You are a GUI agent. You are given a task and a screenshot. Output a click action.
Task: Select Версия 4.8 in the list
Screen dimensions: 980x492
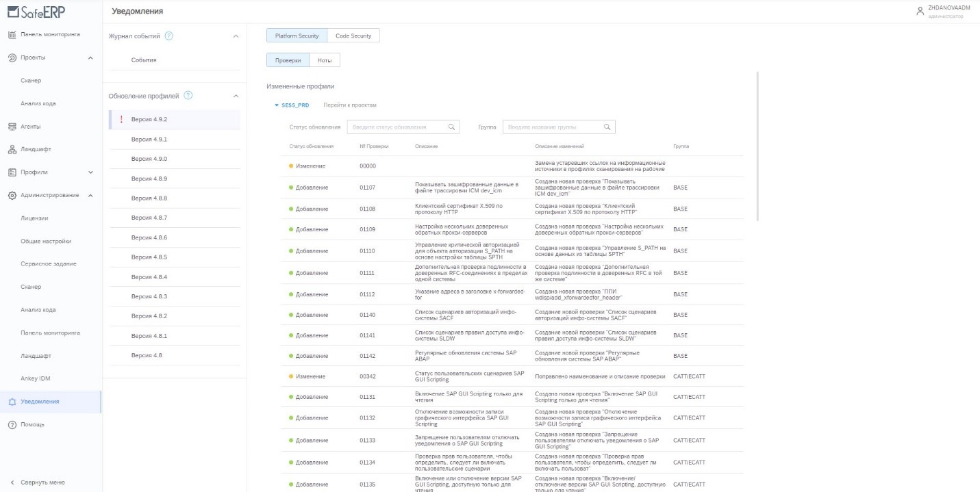click(175, 355)
